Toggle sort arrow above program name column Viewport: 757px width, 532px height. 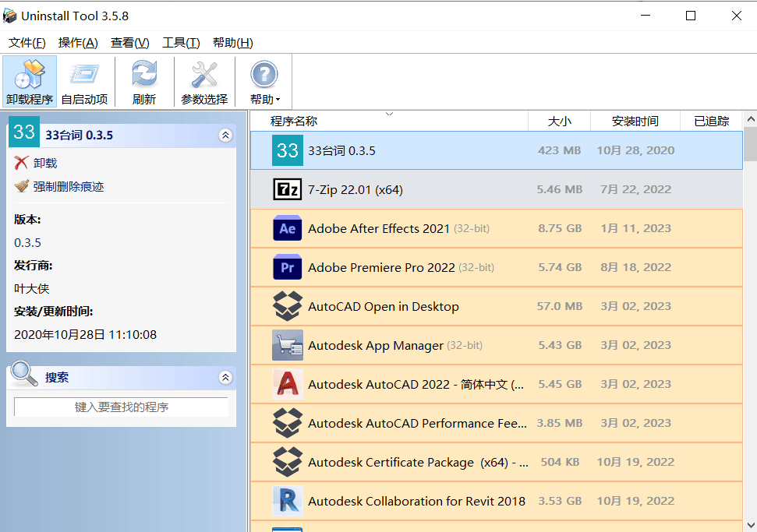389,115
